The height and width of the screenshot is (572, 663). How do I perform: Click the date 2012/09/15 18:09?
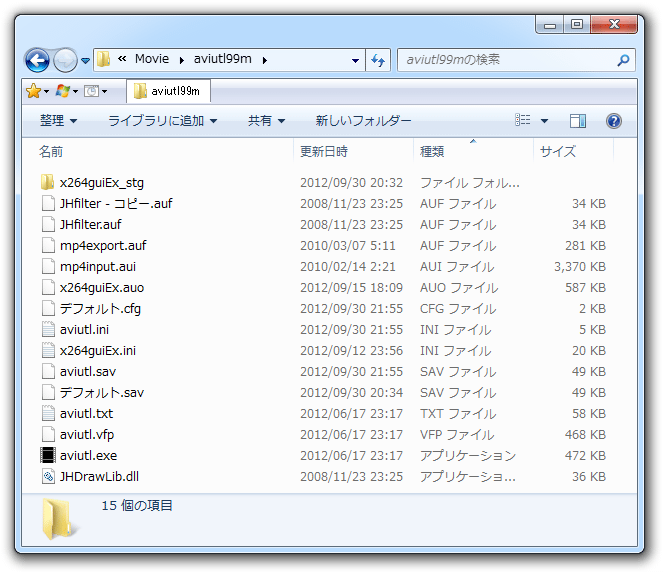[351, 288]
